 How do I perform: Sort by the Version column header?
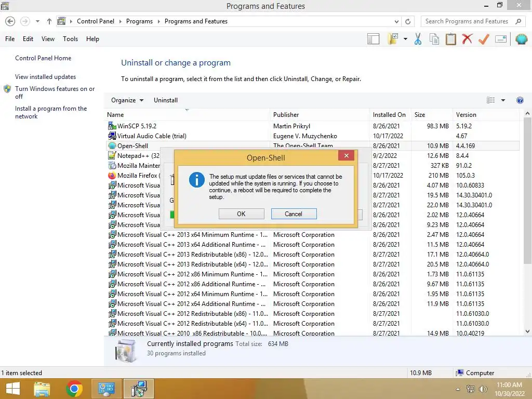[x=486, y=115]
